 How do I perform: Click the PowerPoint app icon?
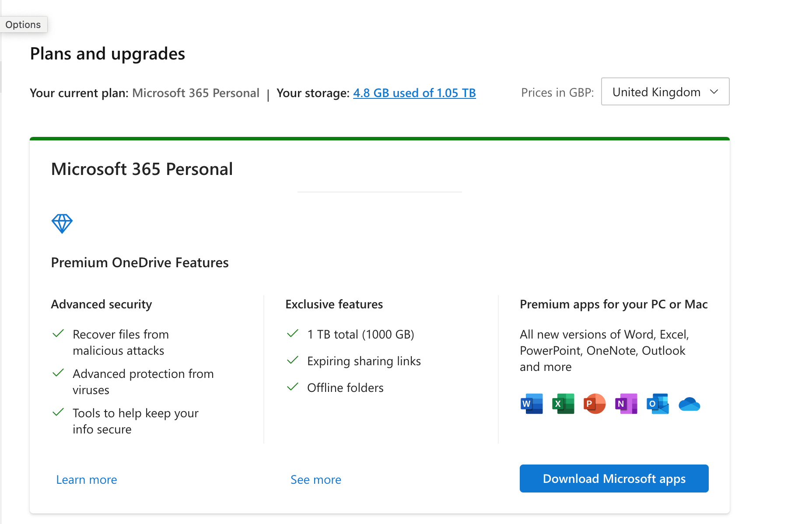coord(595,404)
